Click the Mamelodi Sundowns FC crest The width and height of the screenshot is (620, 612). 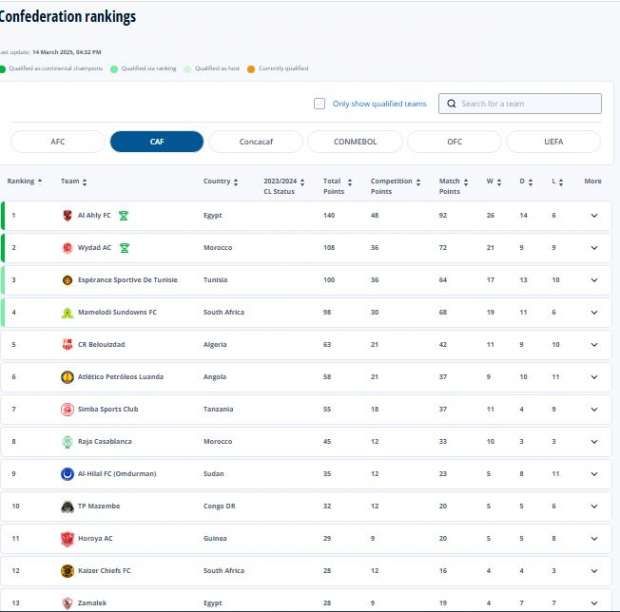click(68, 313)
